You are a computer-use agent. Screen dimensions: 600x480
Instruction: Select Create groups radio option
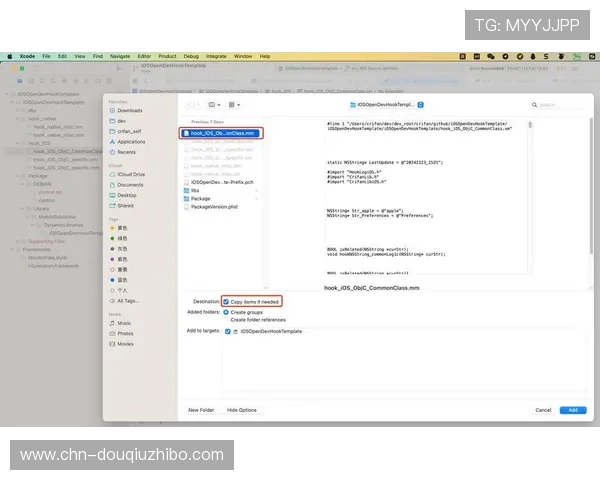tap(226, 312)
